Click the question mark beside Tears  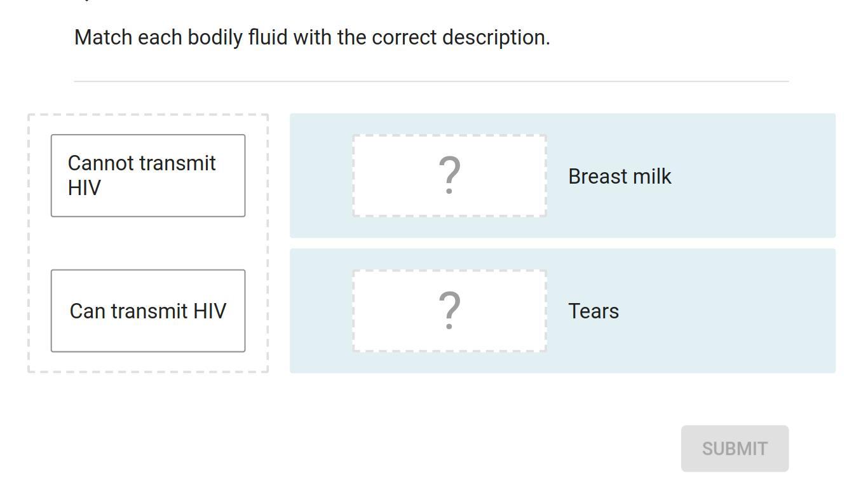pos(449,311)
